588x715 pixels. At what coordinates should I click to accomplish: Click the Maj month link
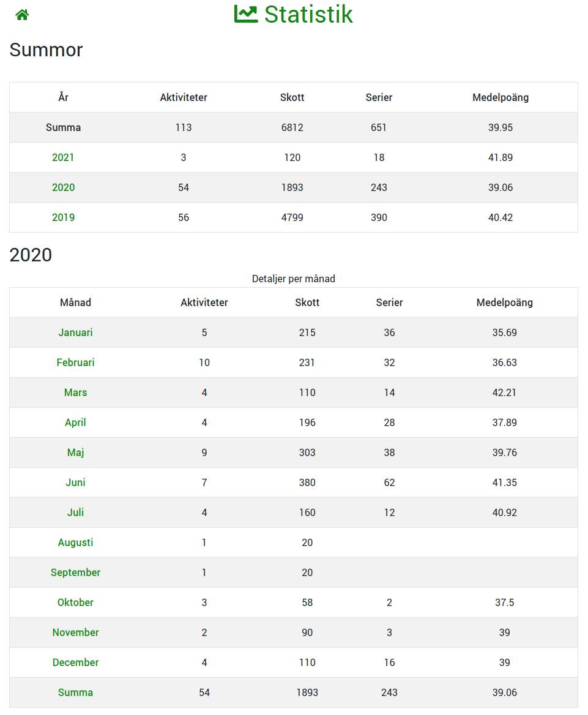(76, 452)
